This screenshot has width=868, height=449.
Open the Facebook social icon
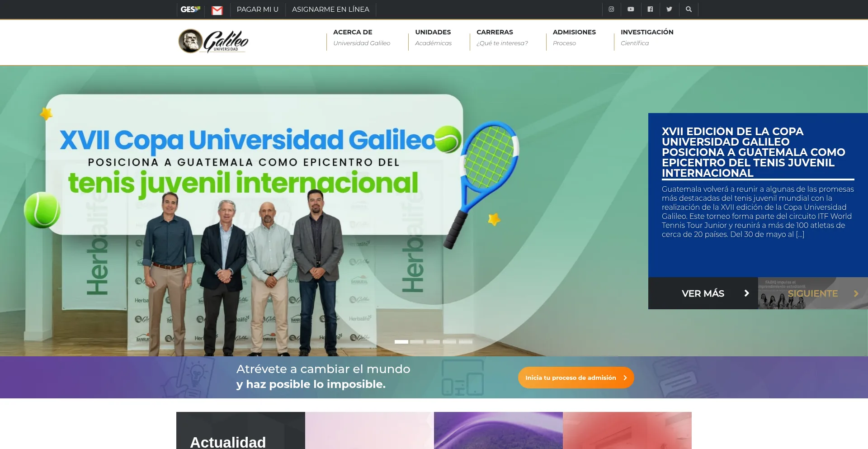click(x=650, y=9)
